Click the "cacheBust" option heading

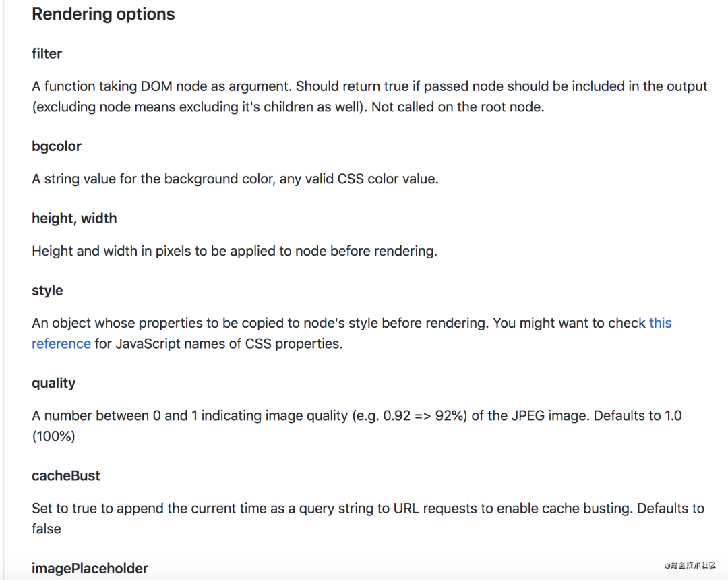click(66, 475)
